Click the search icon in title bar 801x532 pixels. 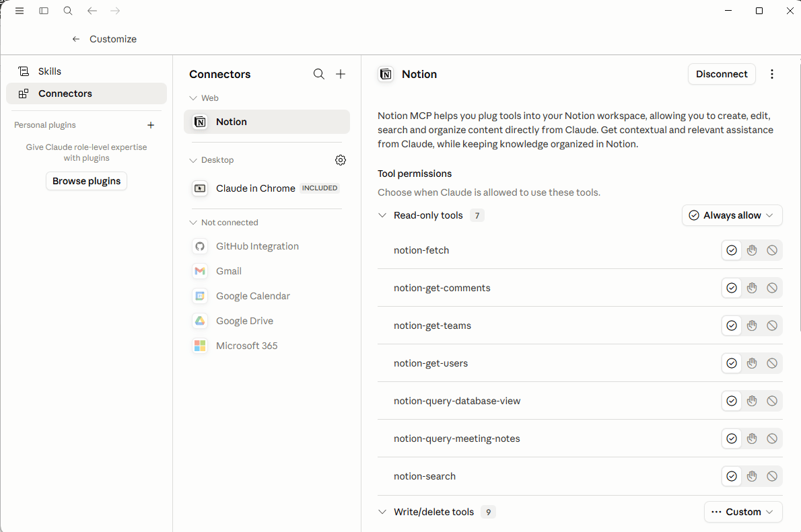[x=67, y=11]
